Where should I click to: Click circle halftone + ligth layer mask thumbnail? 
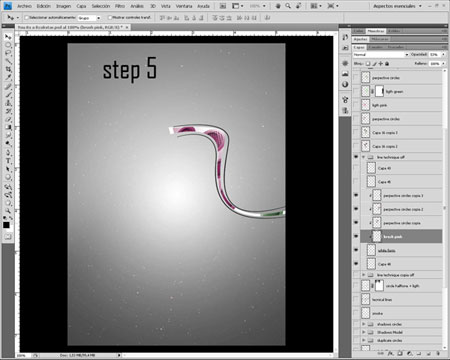[x=379, y=285]
